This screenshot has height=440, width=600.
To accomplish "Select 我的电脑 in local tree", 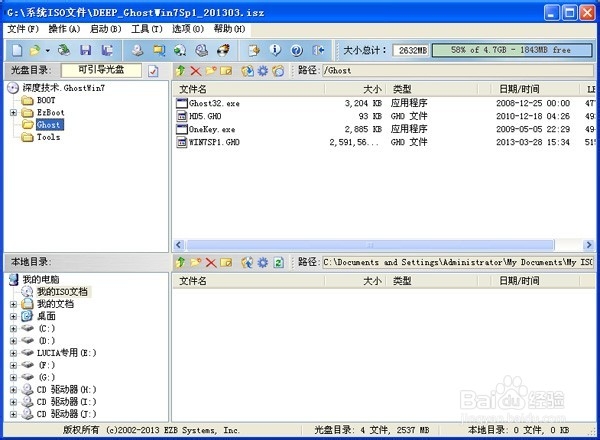I will tap(41, 280).
